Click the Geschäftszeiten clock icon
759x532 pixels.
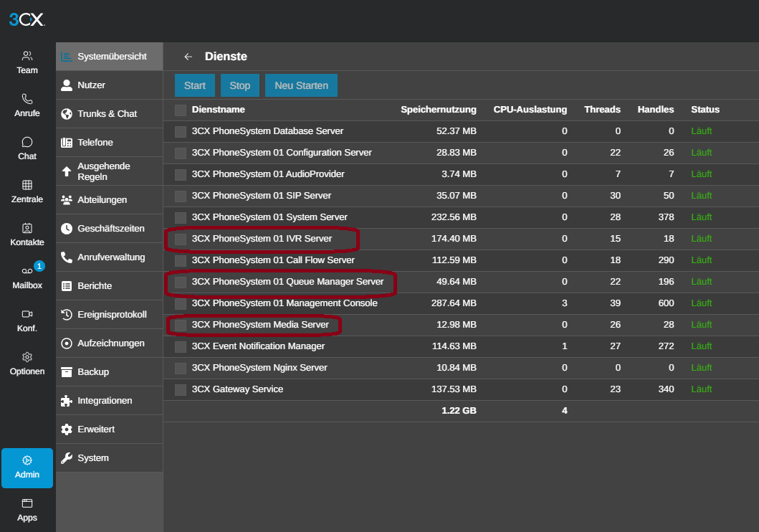pos(67,229)
